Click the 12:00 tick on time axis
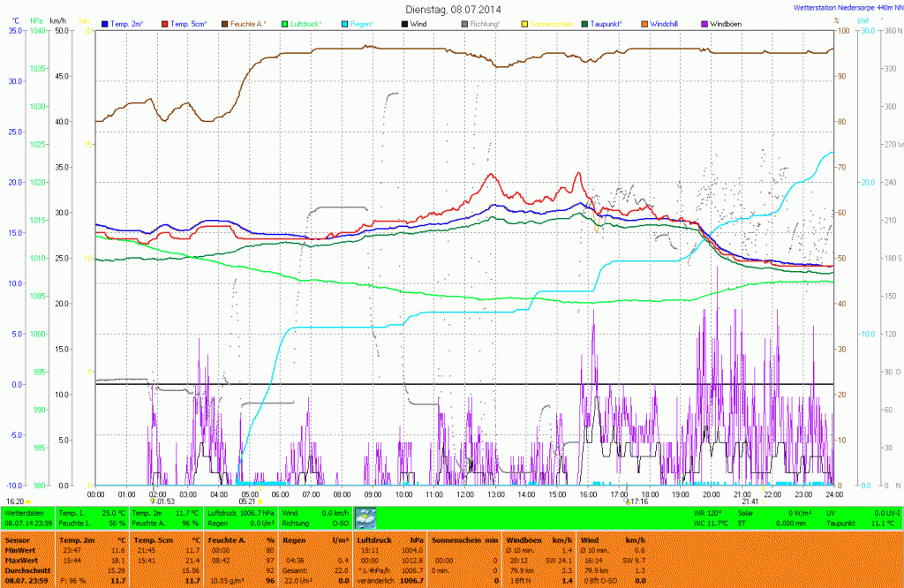The height and width of the screenshot is (588, 904). 465,494
